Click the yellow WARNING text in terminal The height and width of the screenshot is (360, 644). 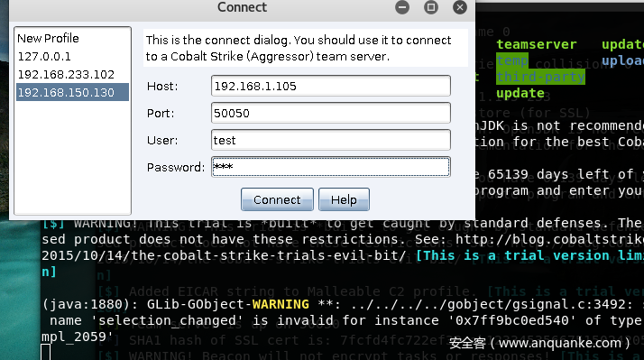point(281,304)
